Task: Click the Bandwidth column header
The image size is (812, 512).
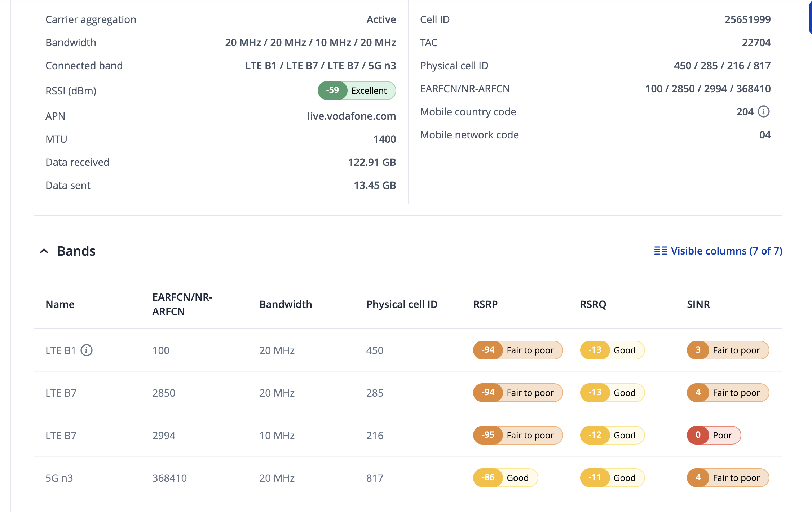Action: (x=285, y=304)
